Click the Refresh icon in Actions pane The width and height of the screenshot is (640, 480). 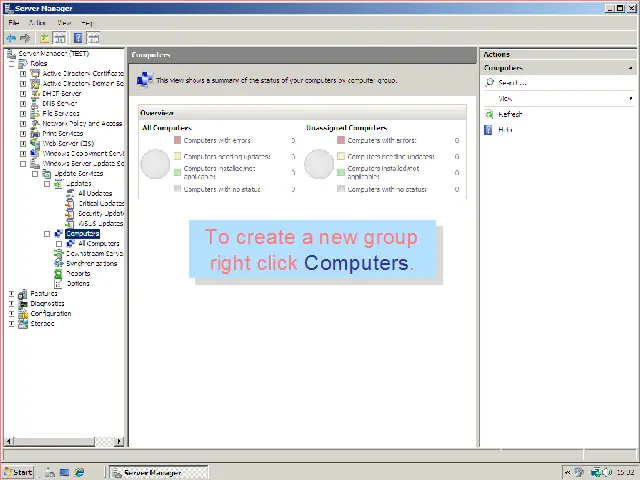pyautogui.click(x=489, y=114)
